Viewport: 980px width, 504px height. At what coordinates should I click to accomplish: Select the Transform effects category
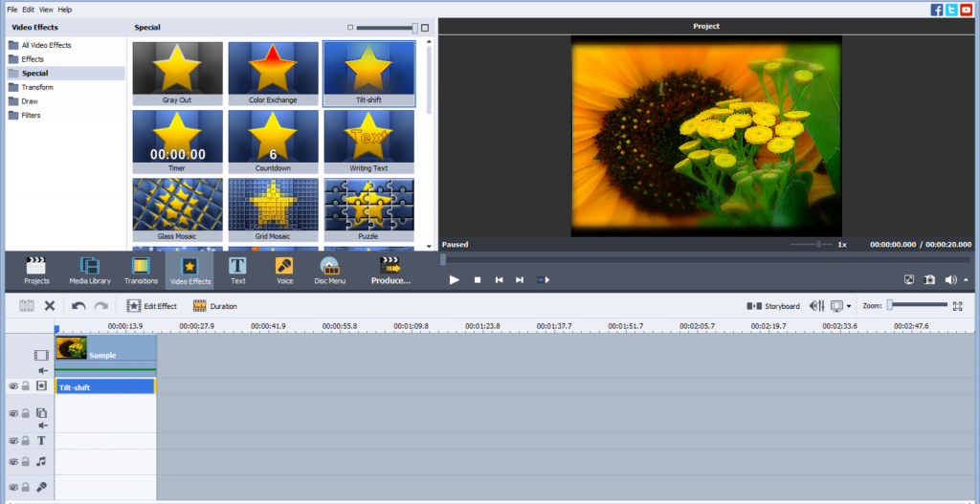[x=37, y=87]
